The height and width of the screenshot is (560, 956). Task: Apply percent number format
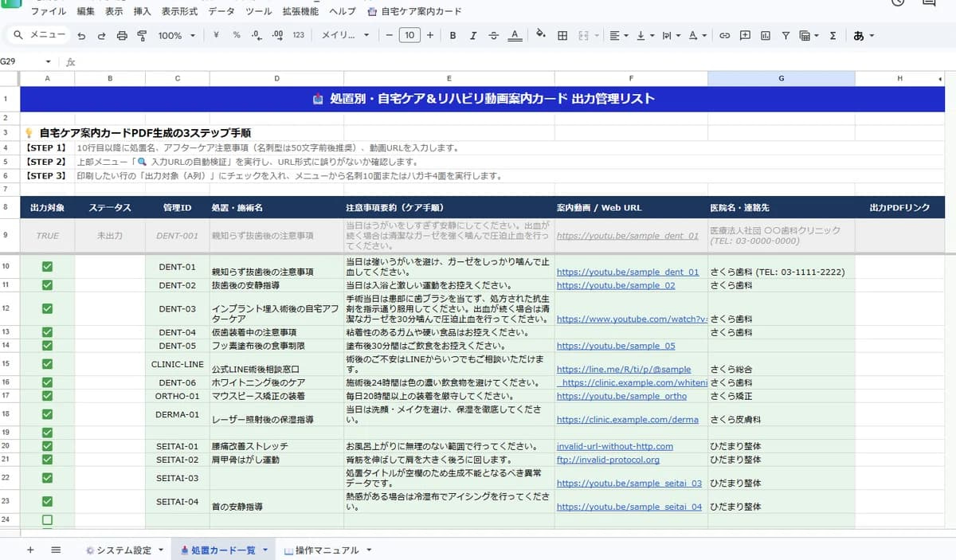[x=237, y=35]
